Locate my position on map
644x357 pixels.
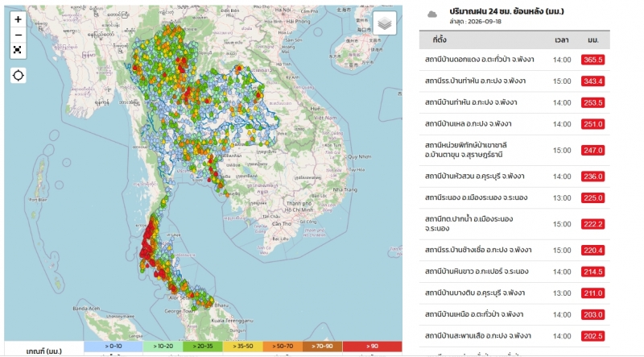tap(18, 75)
